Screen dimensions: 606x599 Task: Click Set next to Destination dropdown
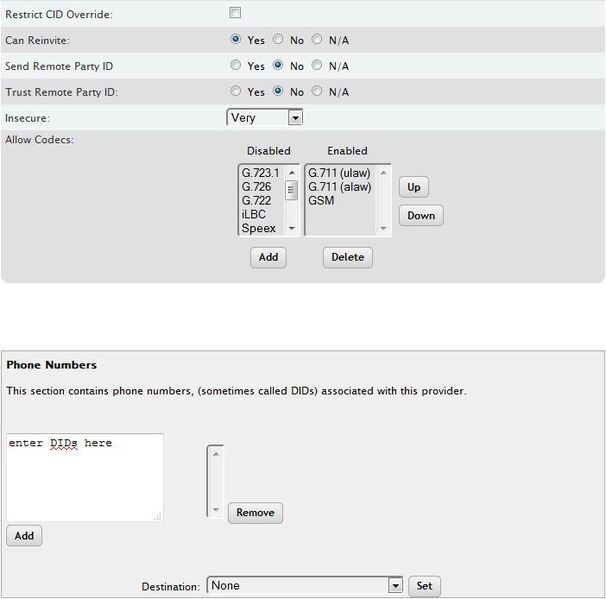(x=424, y=586)
